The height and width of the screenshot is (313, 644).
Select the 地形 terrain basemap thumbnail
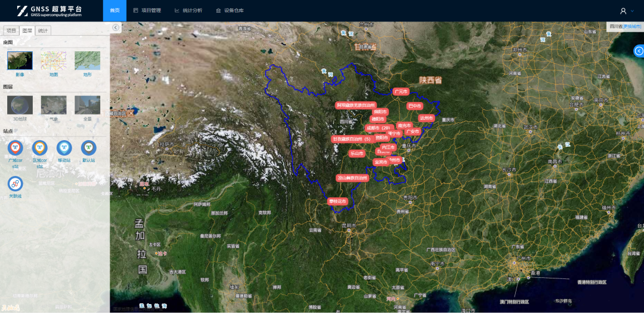[x=87, y=60]
